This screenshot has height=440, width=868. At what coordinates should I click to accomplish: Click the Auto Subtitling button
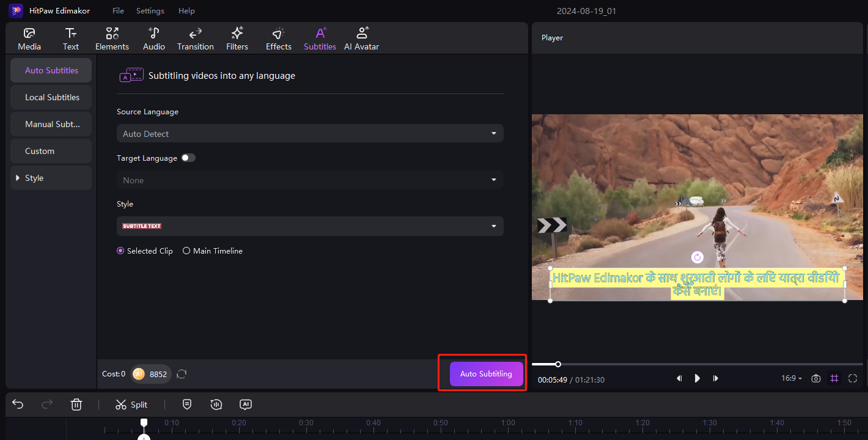tap(487, 374)
